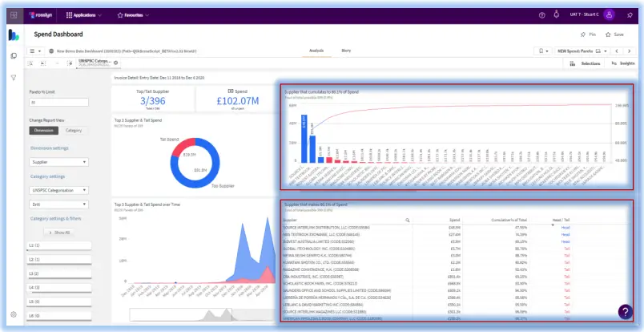The image size is (644, 332).
Task: Open the Selections tool
Action: 585,63
